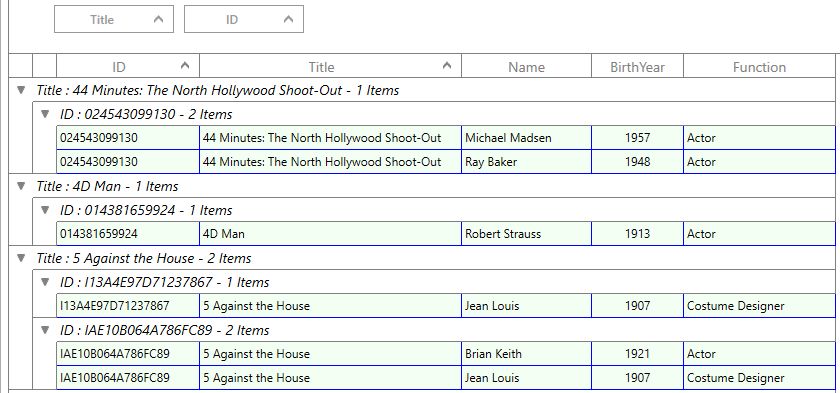Click 4D Man title cell in data row

click(x=330, y=233)
